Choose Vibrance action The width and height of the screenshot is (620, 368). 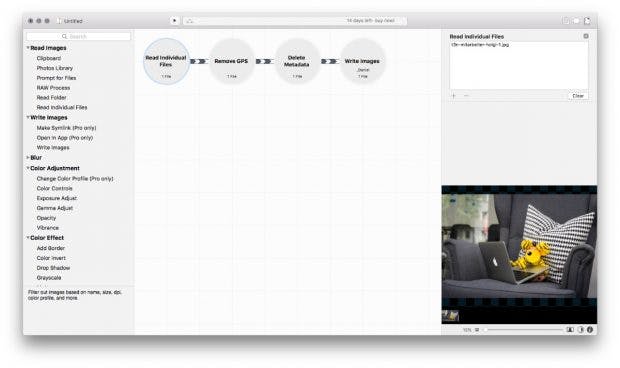tap(47, 228)
